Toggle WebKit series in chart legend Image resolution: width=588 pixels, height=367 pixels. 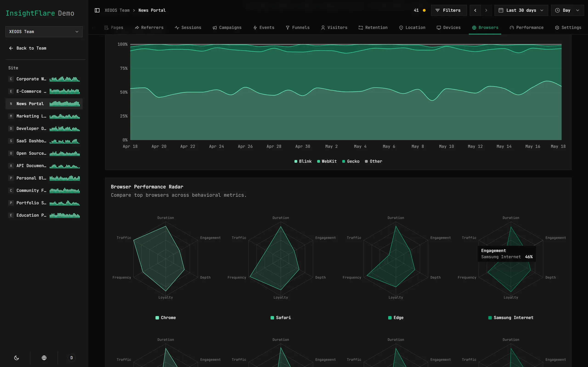pyautogui.click(x=327, y=161)
